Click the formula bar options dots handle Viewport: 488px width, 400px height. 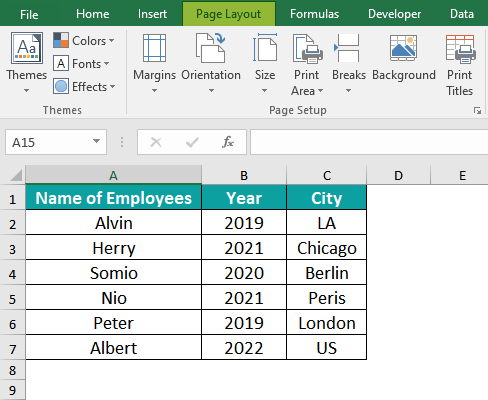(x=122, y=142)
